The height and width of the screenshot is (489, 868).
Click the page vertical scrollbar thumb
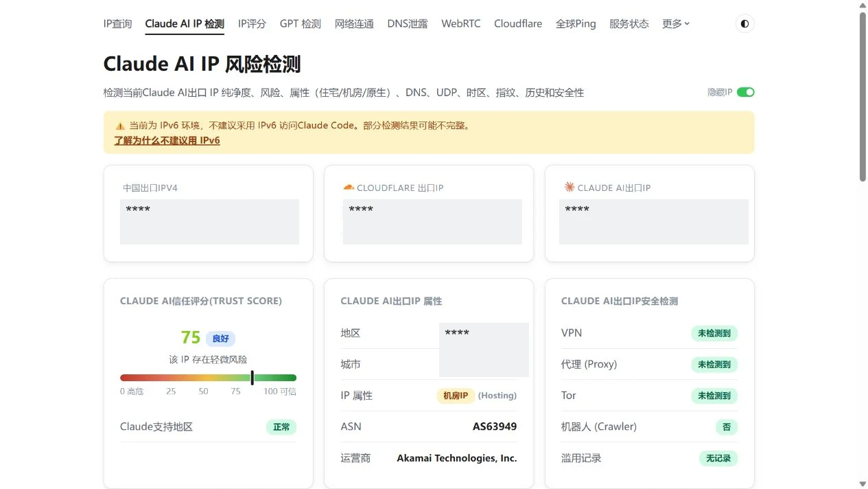click(863, 96)
